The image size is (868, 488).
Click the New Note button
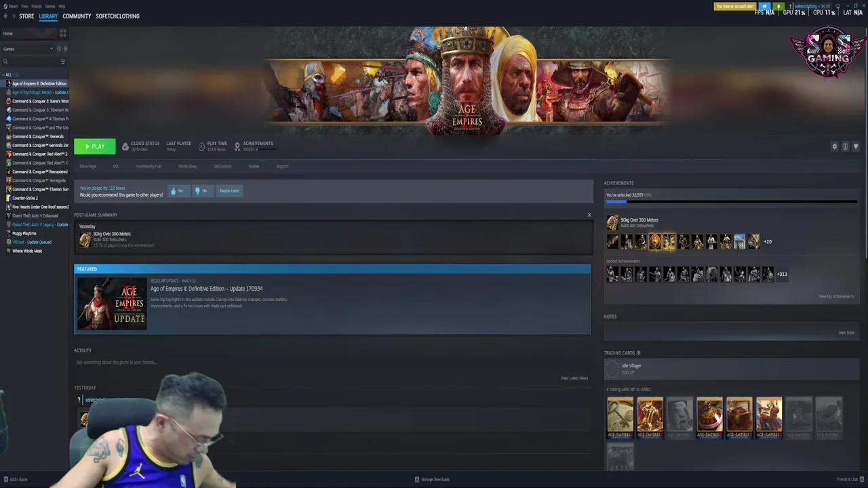(846, 333)
